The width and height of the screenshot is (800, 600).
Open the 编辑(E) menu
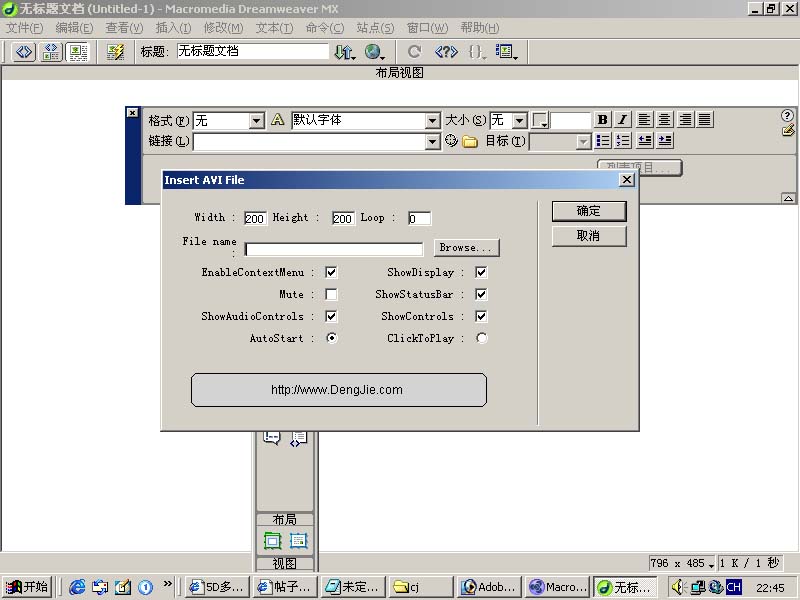tap(74, 28)
